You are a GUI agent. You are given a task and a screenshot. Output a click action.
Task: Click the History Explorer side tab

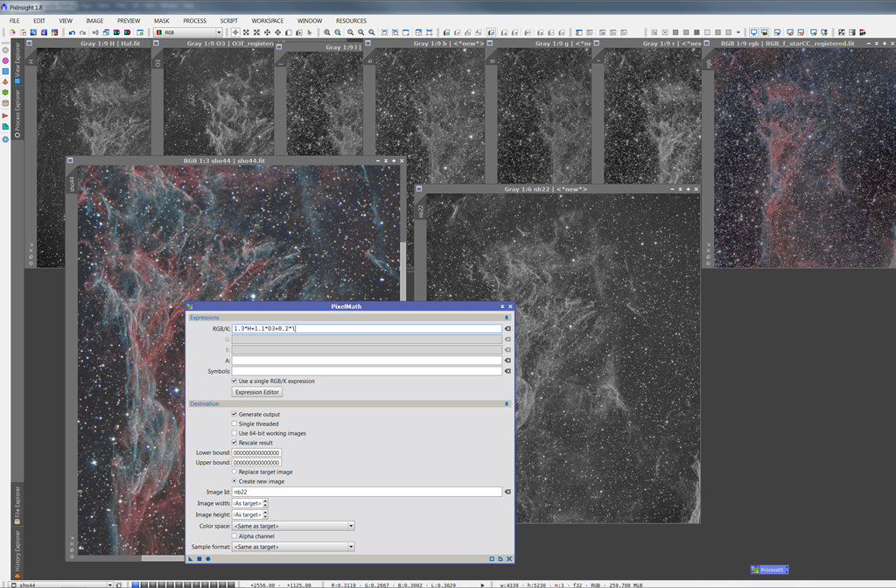click(17, 554)
